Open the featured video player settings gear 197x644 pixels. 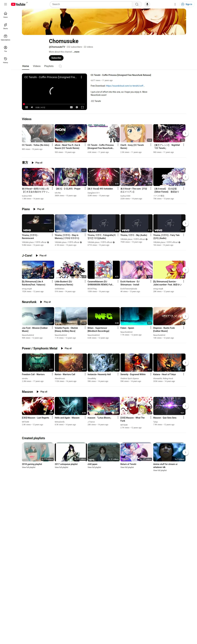(x=77, y=107)
